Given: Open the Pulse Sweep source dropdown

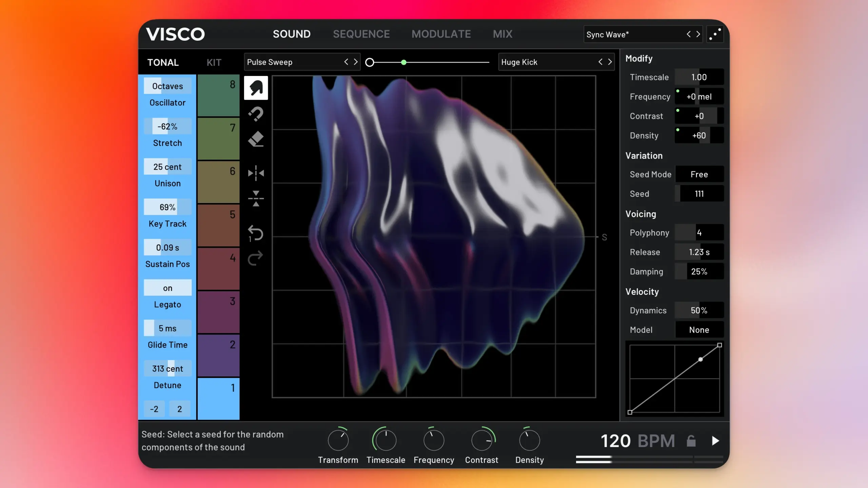Looking at the screenshot, I should (292, 62).
